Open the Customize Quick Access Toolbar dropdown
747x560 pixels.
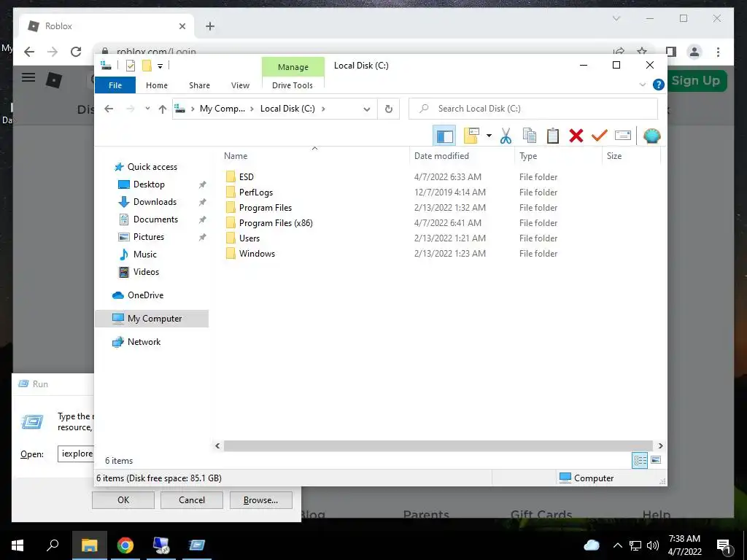point(160,66)
